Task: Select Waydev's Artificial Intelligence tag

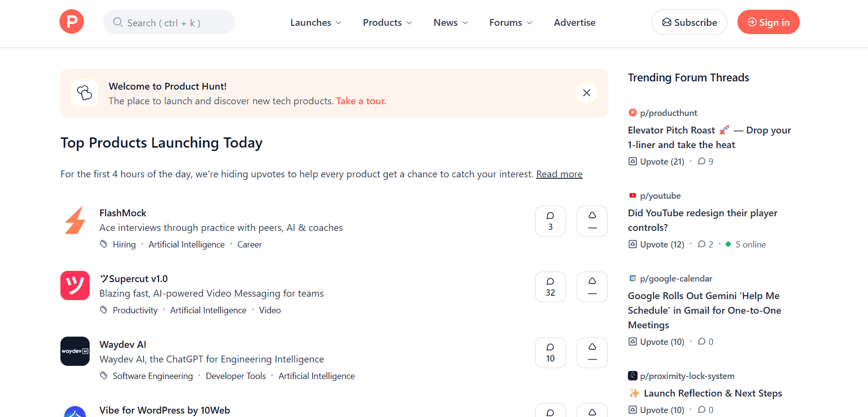Action: coord(317,376)
